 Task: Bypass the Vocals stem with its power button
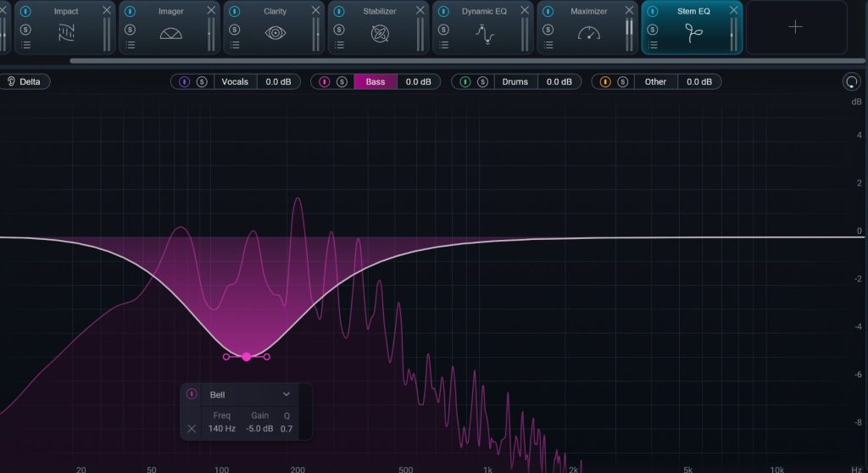coord(185,82)
